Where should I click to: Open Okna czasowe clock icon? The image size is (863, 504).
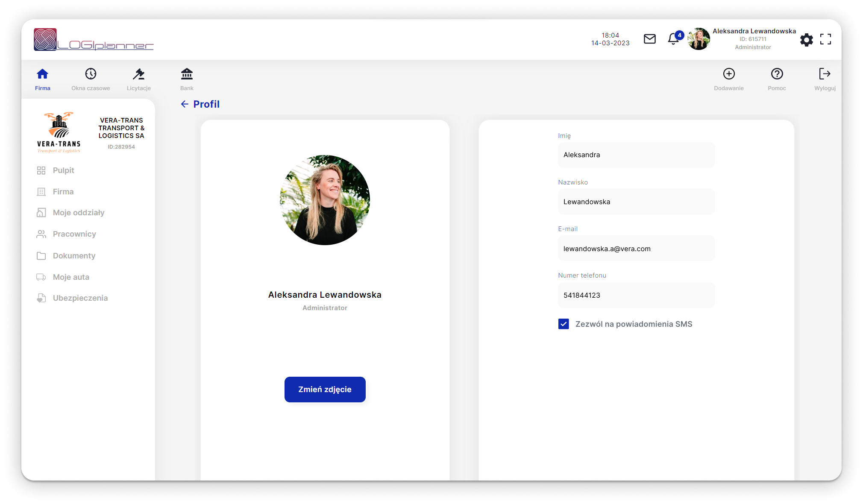click(x=91, y=74)
